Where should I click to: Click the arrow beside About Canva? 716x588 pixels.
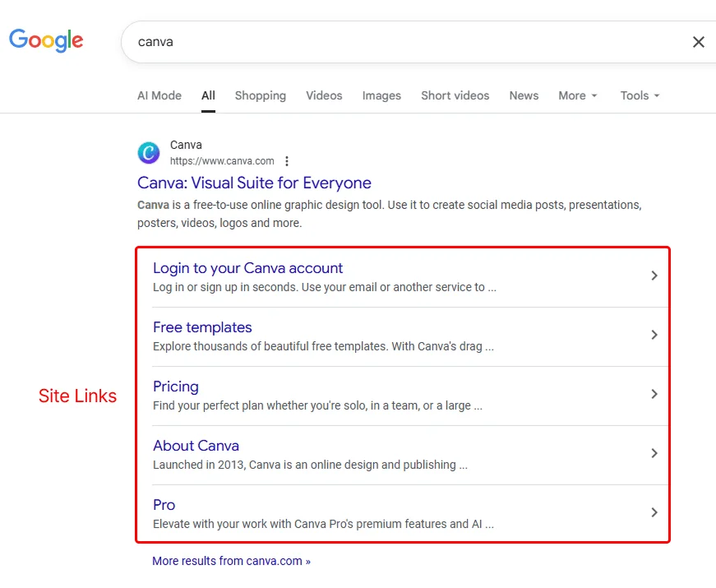(x=654, y=453)
